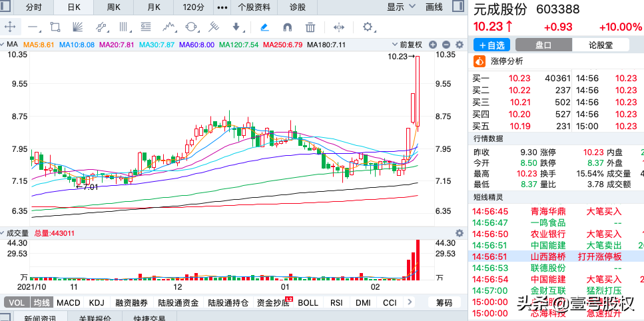Click 涨停分析 link
The height and width of the screenshot is (321, 644).
pos(507,61)
